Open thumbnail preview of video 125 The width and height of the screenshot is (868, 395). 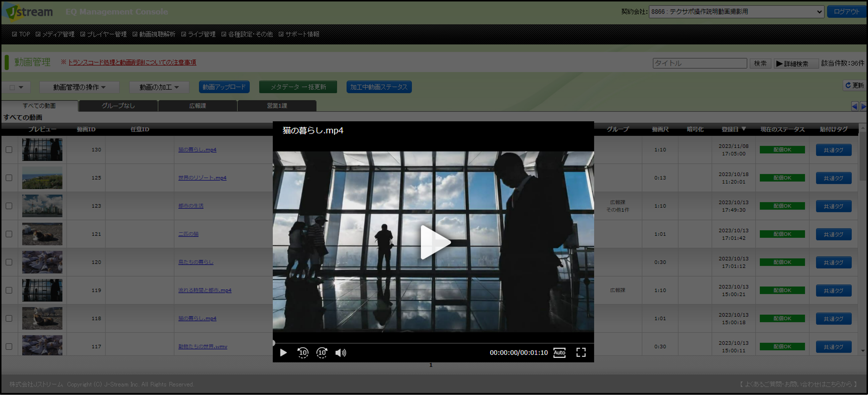[42, 178]
